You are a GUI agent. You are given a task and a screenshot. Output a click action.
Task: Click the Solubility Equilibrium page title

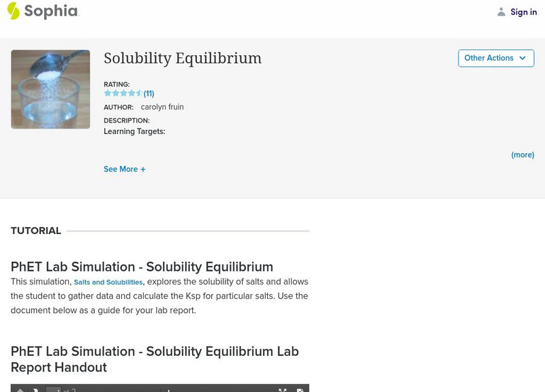click(183, 59)
